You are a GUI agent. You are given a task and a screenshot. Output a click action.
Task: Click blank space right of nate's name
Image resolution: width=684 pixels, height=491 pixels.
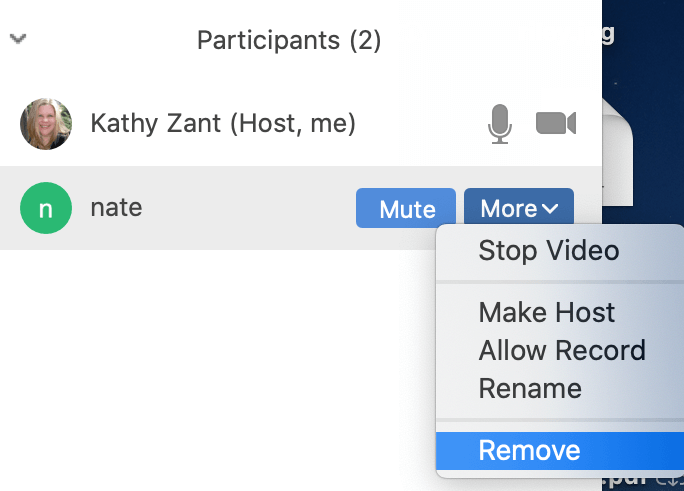pyautogui.click(x=250, y=208)
